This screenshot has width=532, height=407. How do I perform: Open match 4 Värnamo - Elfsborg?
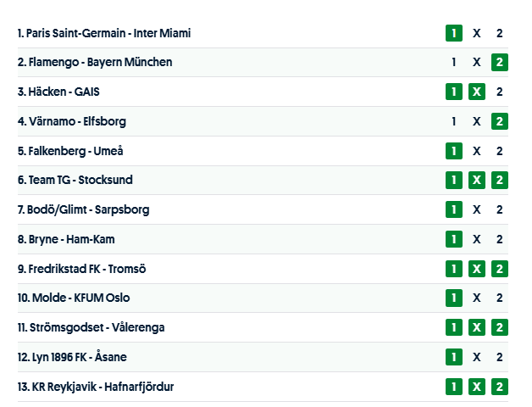pos(72,121)
